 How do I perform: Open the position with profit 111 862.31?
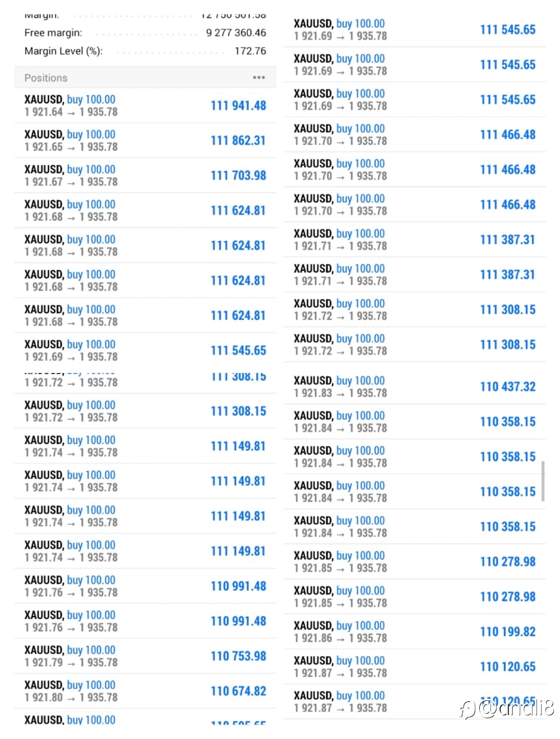click(145, 140)
